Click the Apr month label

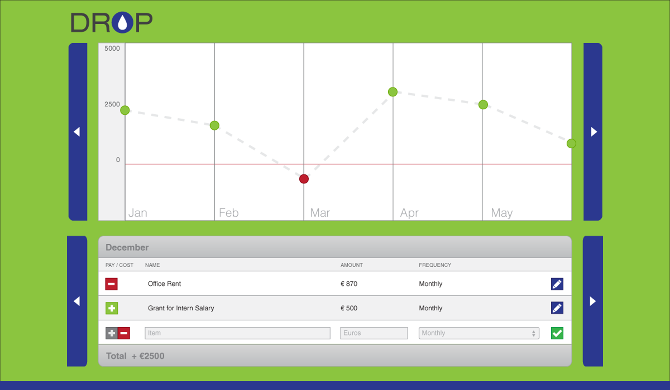click(x=409, y=213)
